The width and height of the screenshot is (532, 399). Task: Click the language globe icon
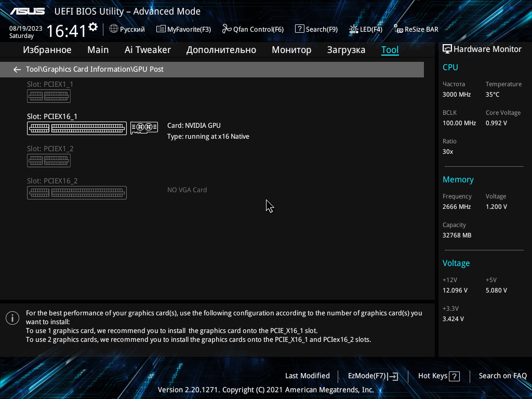(114, 29)
